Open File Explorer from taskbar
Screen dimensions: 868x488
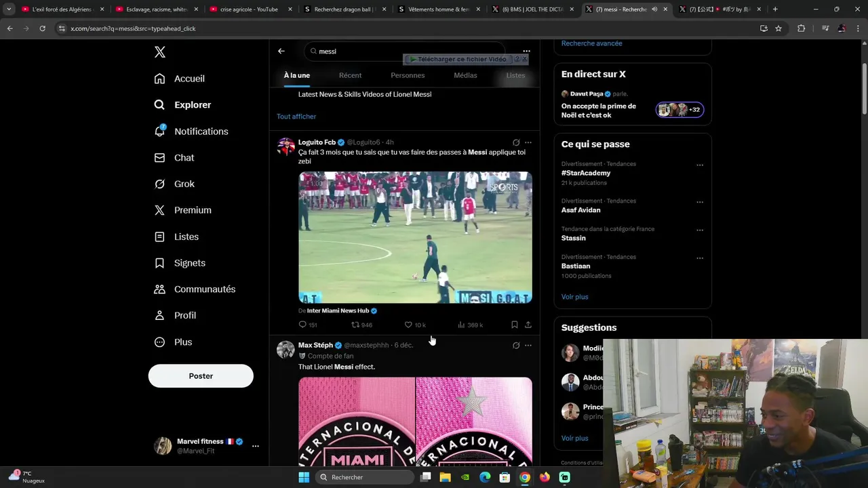(x=445, y=477)
